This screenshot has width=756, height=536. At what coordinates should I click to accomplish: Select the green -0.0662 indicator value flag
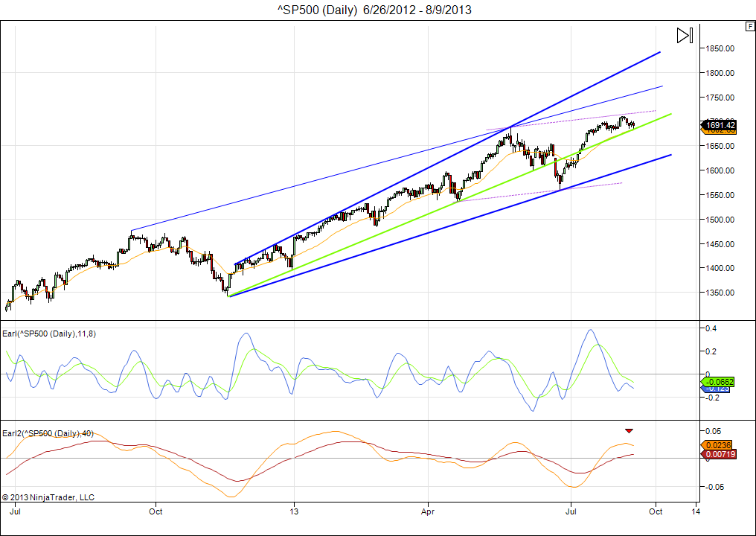720,381
